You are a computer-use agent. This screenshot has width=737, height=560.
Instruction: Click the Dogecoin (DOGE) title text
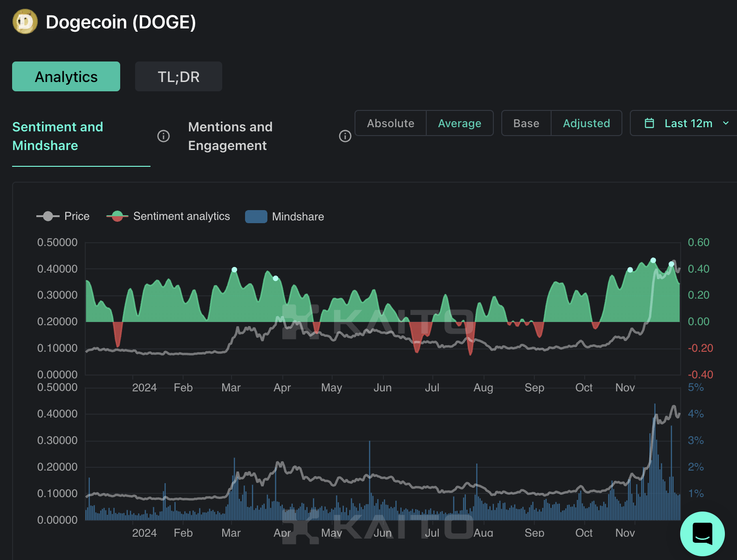[x=121, y=22]
